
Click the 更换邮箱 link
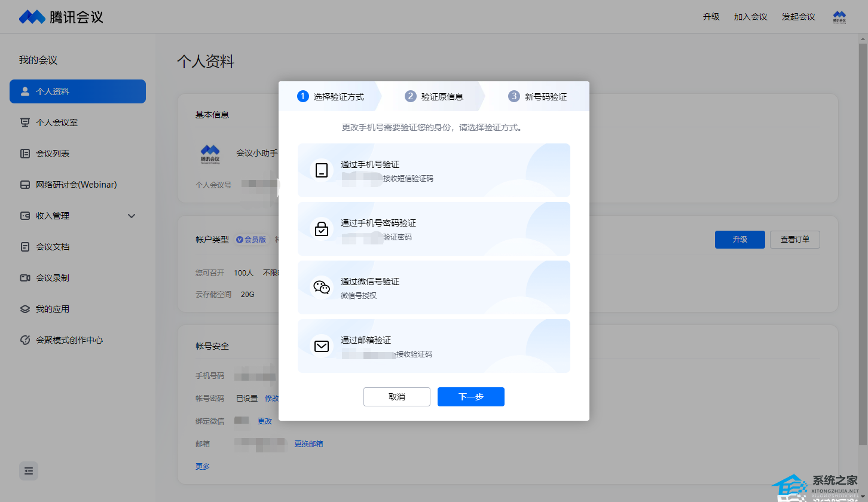308,443
